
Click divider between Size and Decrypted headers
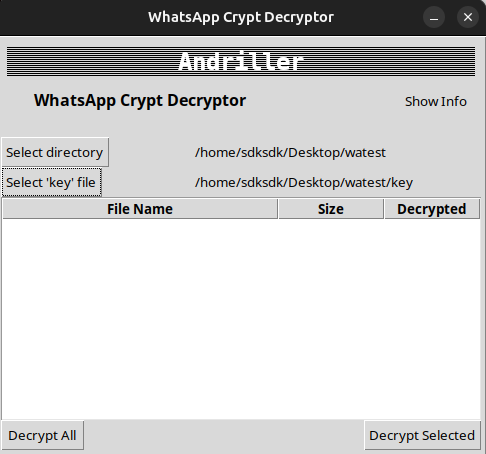(384, 209)
